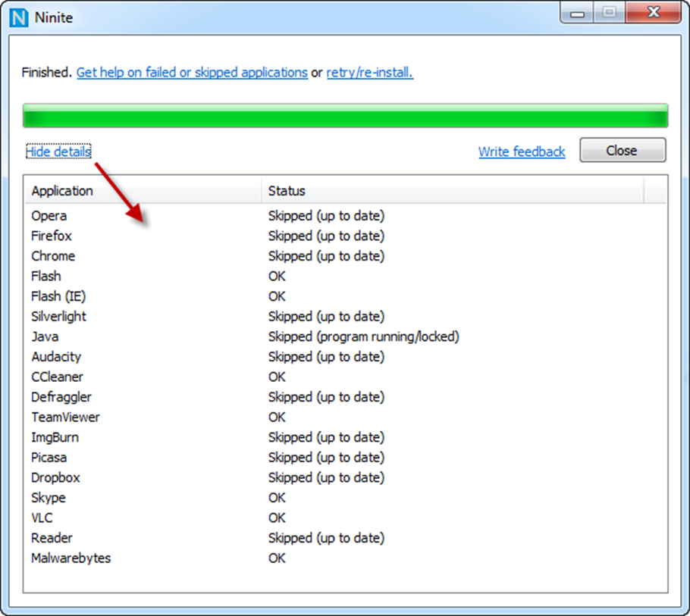Select the ImgBurn row
This screenshot has width=690, height=616.
(x=346, y=437)
